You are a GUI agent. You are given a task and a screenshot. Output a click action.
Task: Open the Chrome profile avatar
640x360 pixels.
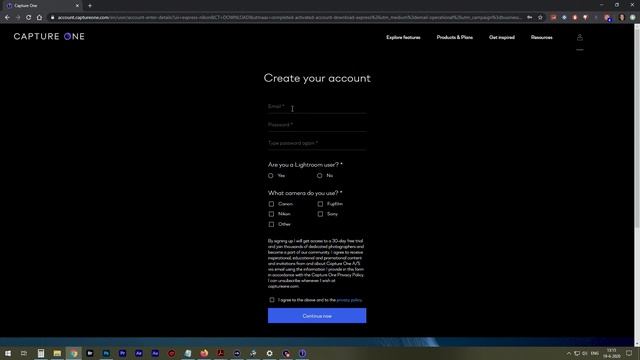pyautogui.click(x=622, y=18)
